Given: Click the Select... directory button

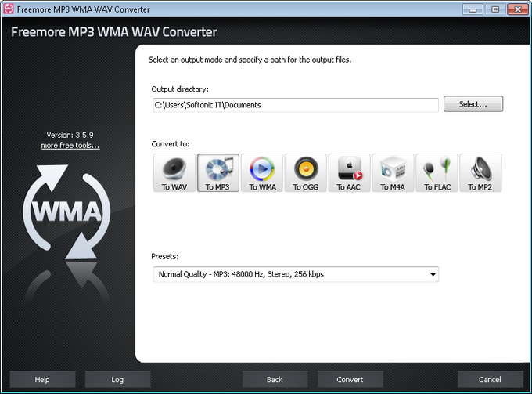Looking at the screenshot, I should 473,104.
